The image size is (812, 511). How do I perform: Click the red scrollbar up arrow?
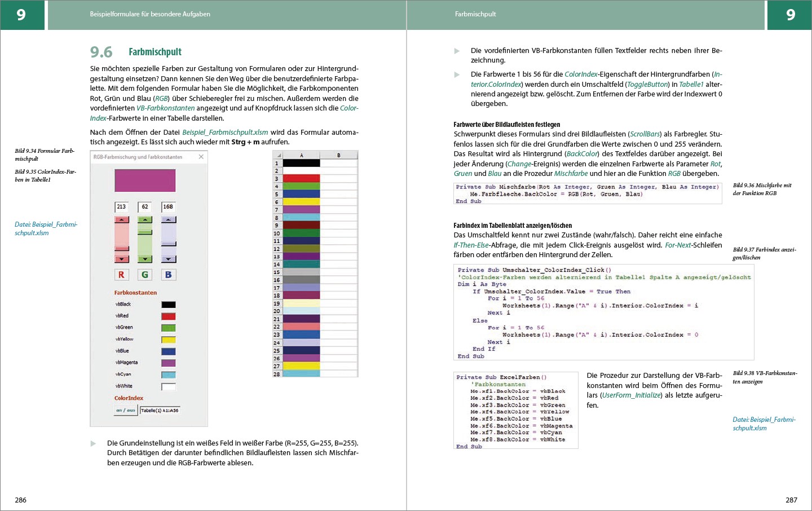[x=122, y=219]
